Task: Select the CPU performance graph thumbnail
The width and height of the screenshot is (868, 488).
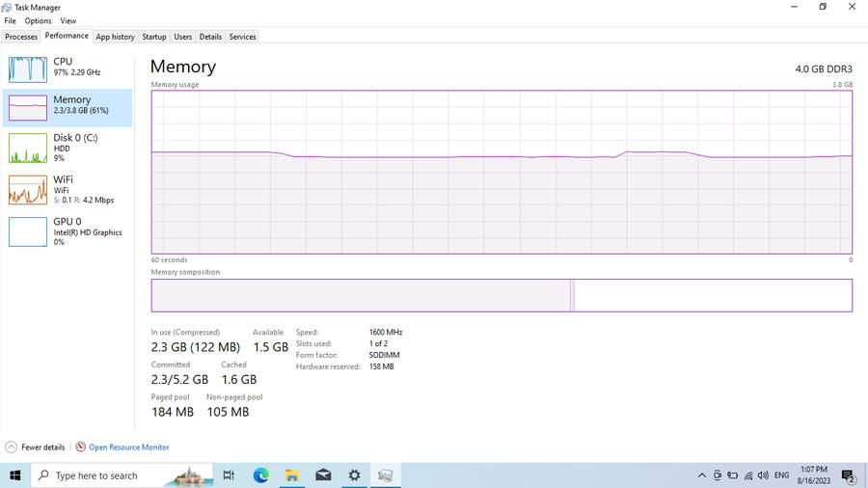Action: (x=28, y=68)
